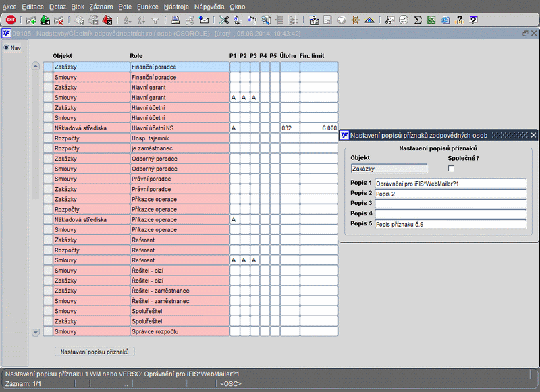Viewport: 540px width, 392px height.
Task: Click the magnifying glass search icon
Action: [x=265, y=20]
